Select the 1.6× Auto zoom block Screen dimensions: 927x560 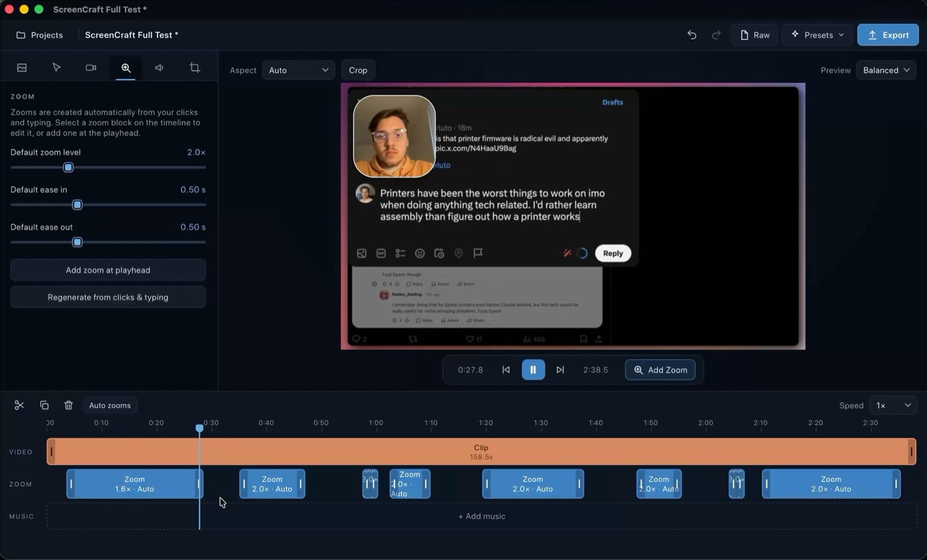point(134,484)
